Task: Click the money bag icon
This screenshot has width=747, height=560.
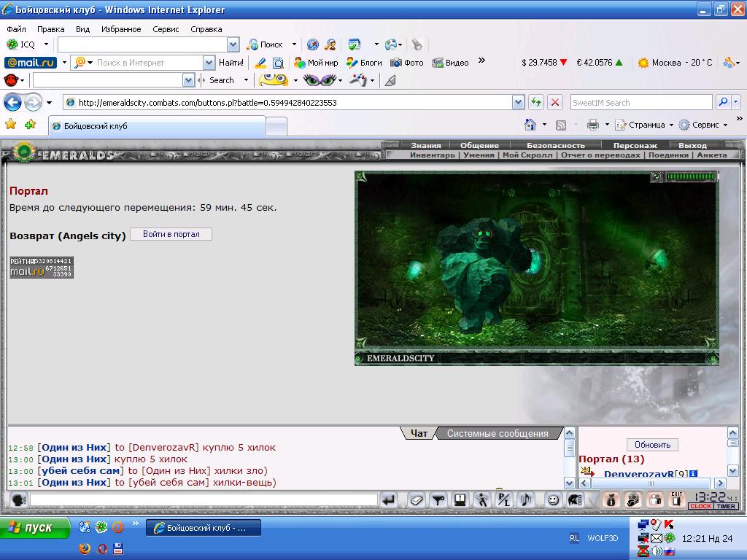Action: pos(611,500)
